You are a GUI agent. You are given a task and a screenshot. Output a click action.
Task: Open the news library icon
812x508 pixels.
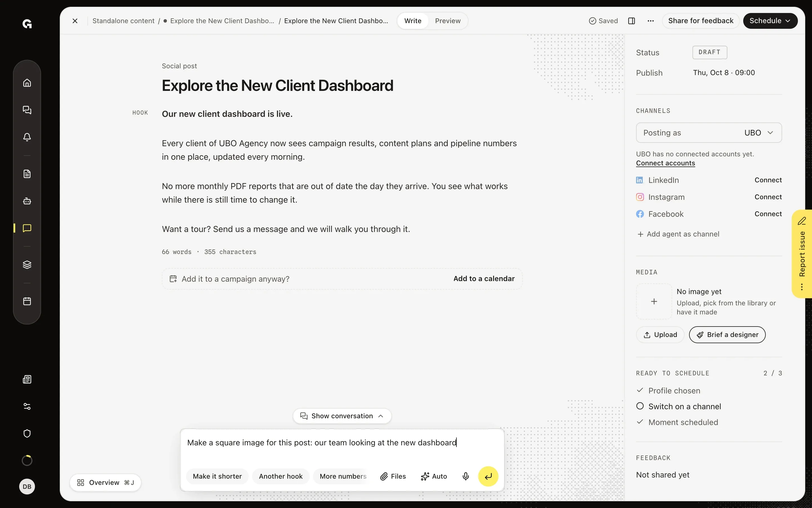coord(27,379)
